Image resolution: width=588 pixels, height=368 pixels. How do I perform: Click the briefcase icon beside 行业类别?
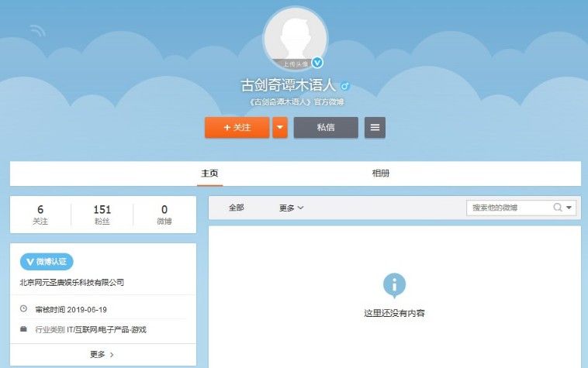click(x=23, y=329)
